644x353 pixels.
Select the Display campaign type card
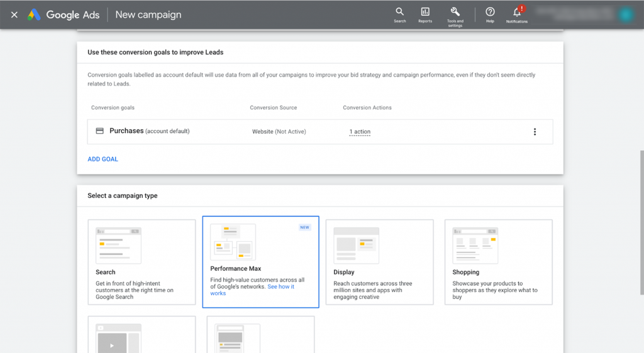pyautogui.click(x=379, y=262)
